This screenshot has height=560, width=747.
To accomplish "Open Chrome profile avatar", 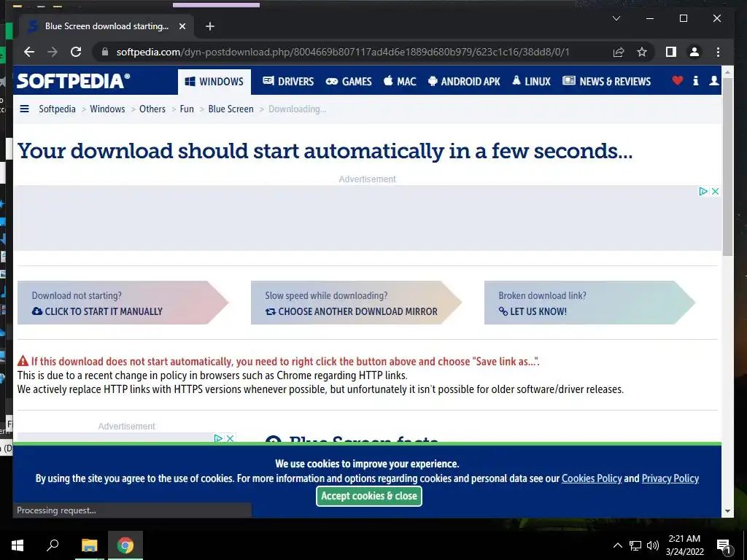I will pos(694,52).
